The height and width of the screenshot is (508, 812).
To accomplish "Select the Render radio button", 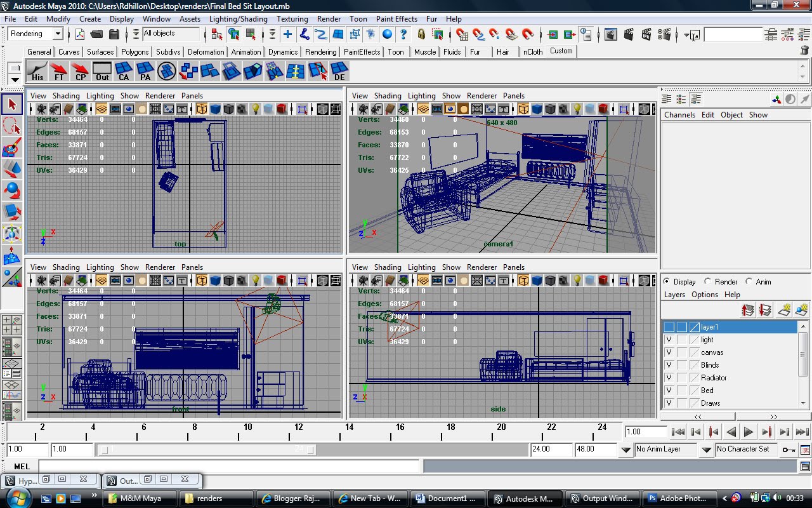I will pyautogui.click(x=707, y=281).
